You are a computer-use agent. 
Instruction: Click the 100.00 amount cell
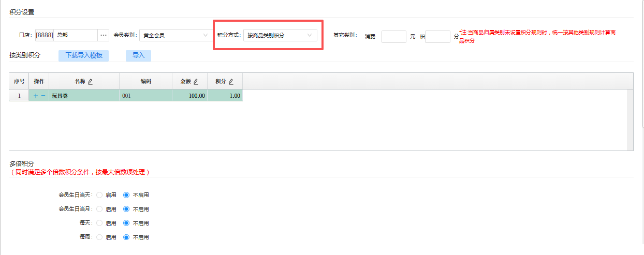pos(190,96)
